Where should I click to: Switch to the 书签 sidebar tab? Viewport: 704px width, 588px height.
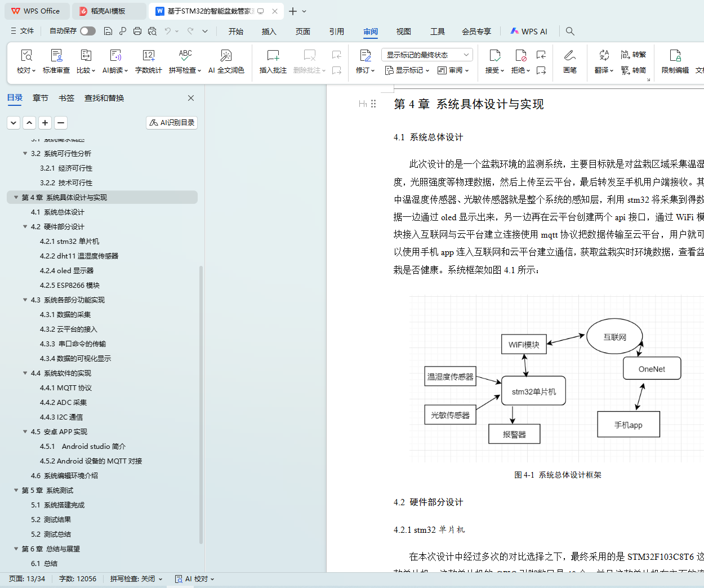pyautogui.click(x=66, y=98)
